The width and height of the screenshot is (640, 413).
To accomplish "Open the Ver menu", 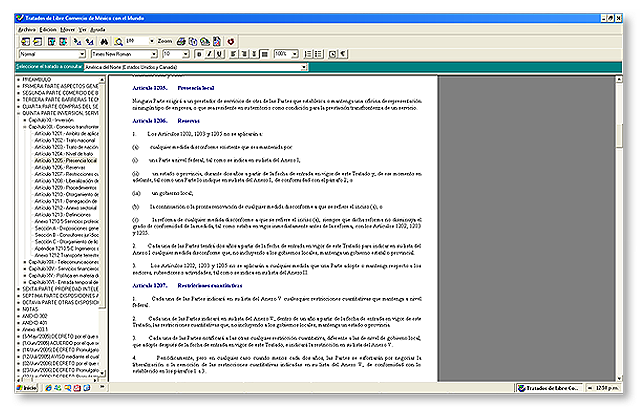I will click(x=82, y=29).
